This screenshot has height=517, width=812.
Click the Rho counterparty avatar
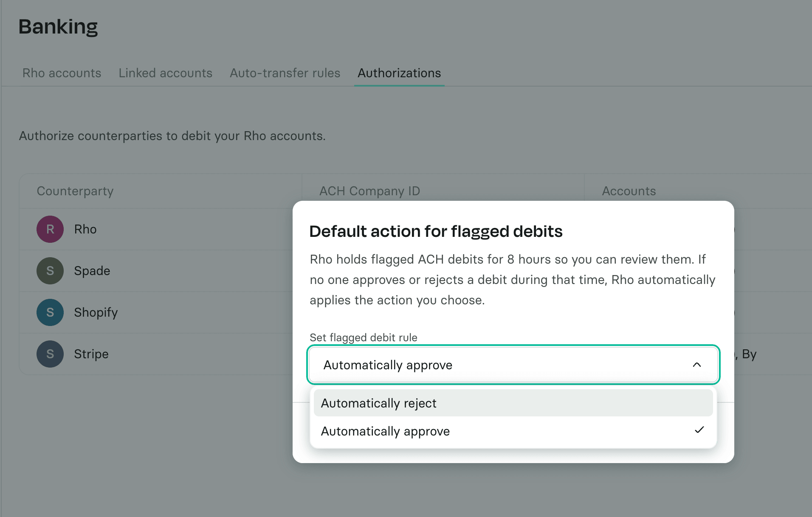[50, 229]
